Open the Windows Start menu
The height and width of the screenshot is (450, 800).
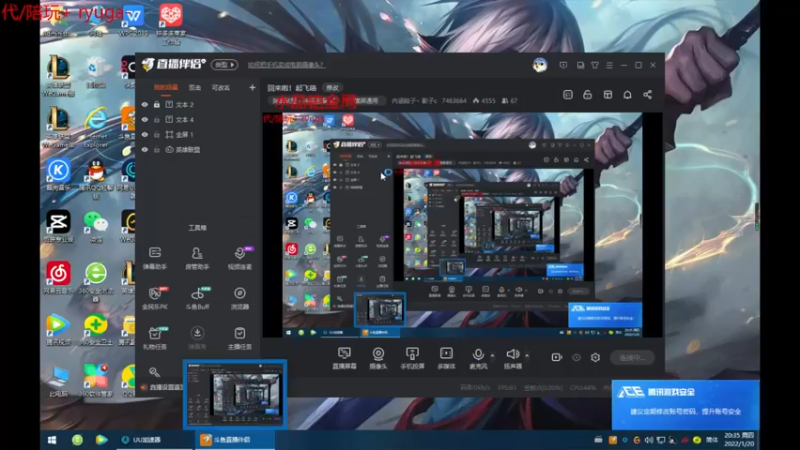(52, 440)
